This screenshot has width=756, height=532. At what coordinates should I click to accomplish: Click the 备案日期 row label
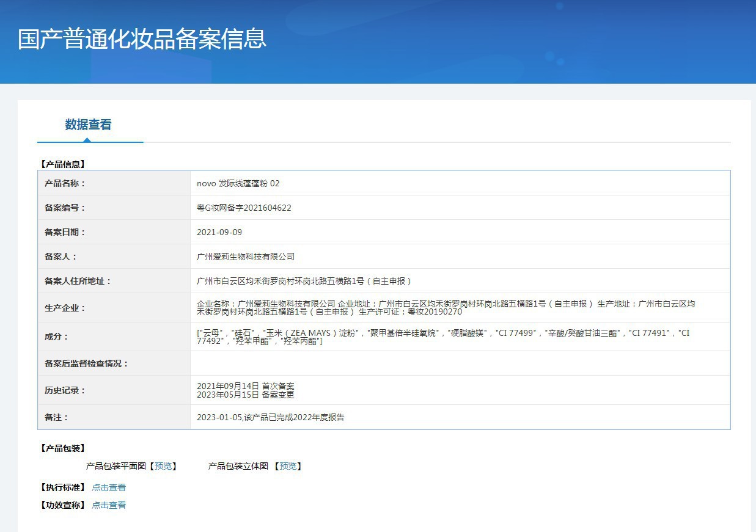65,232
